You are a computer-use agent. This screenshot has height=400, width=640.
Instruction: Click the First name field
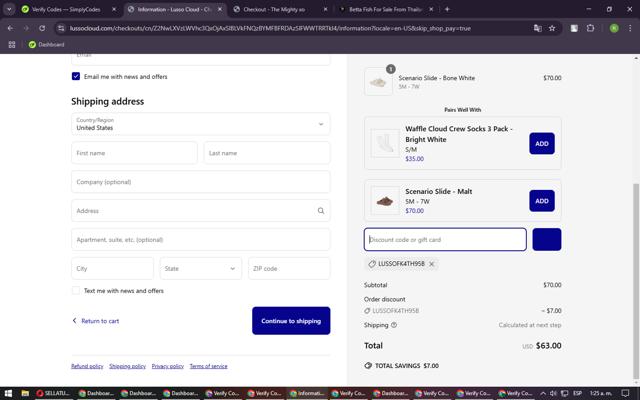(134, 153)
